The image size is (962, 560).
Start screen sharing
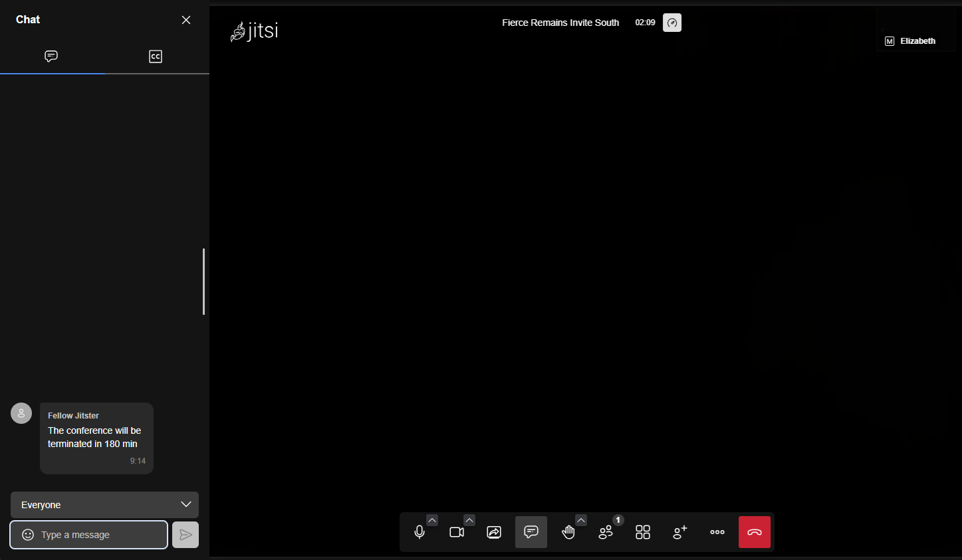point(494,531)
